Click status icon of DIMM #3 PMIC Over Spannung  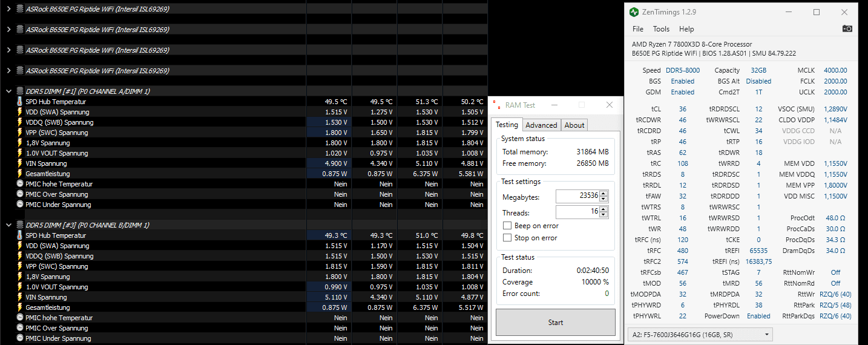pyautogui.click(x=19, y=328)
